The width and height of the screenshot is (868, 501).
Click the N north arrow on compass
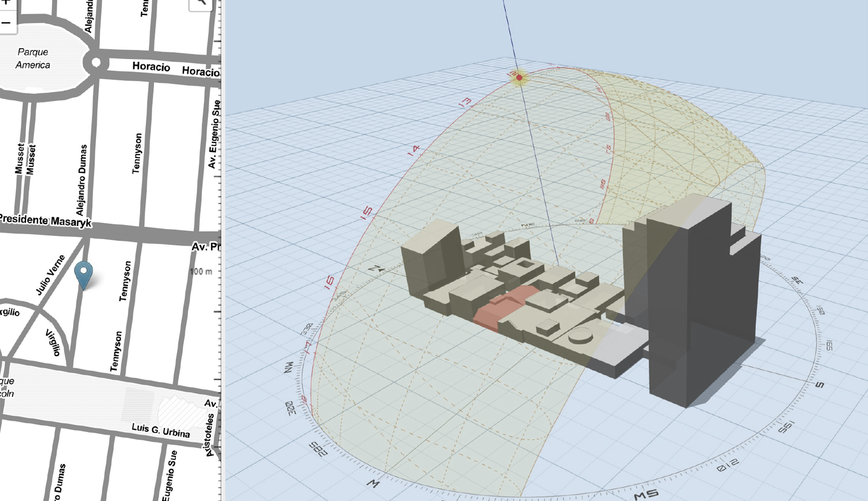coord(377,269)
